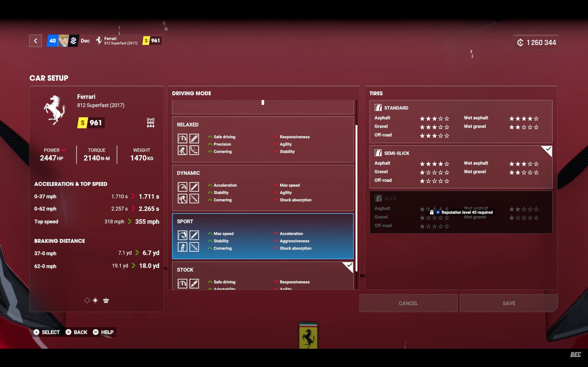
Task: Click the Ferrari prancing horse logo
Action: [55, 110]
